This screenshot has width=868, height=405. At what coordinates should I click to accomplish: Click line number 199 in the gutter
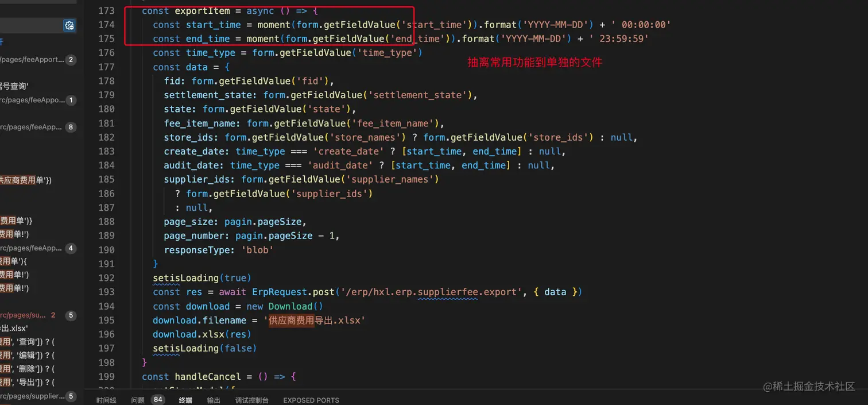106,377
